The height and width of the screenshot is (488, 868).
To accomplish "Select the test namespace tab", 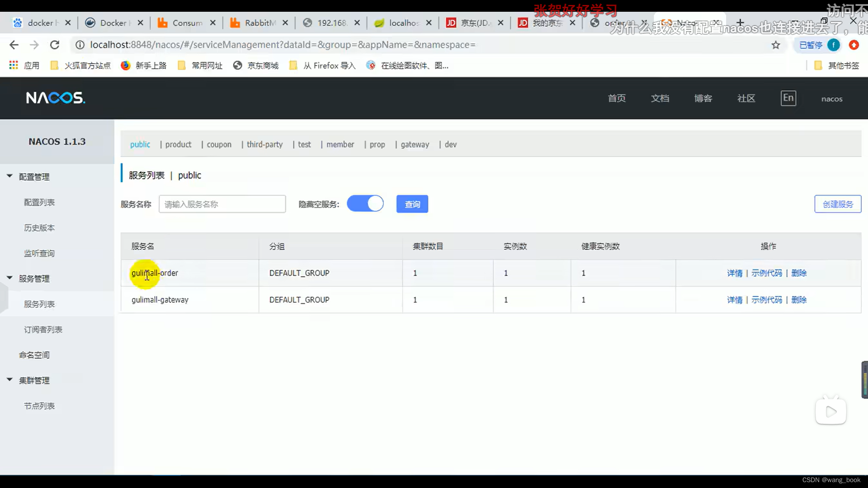I will pyautogui.click(x=304, y=144).
